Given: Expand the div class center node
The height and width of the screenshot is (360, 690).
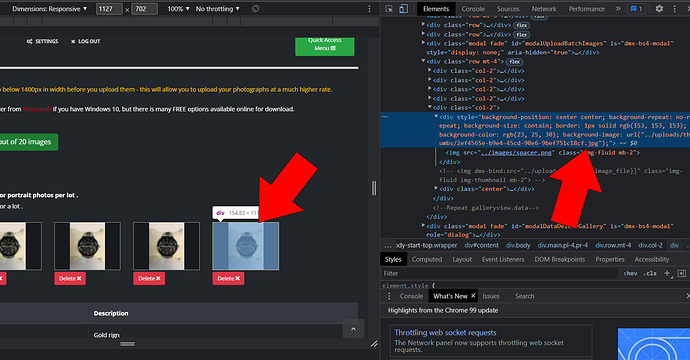Looking at the screenshot, I should pyautogui.click(x=436, y=189).
